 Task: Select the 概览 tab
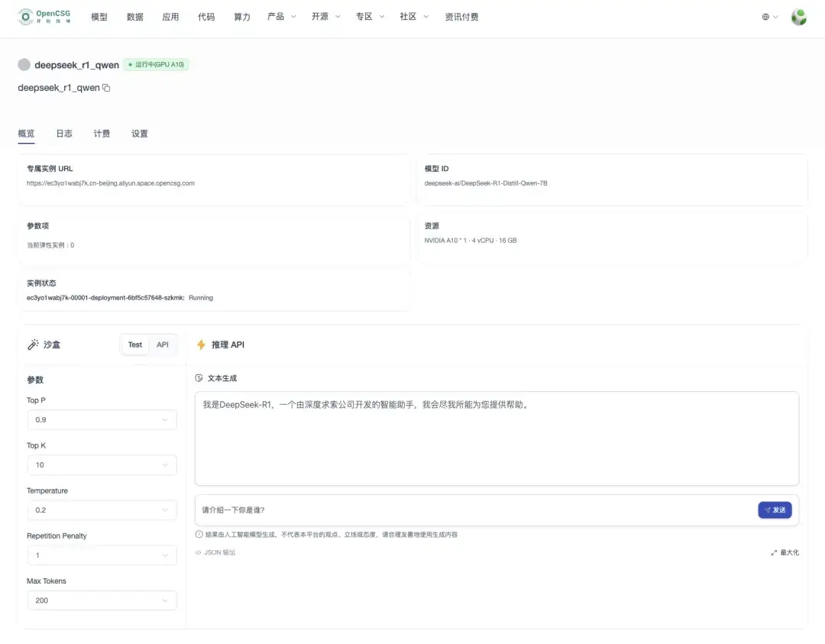pyautogui.click(x=26, y=134)
